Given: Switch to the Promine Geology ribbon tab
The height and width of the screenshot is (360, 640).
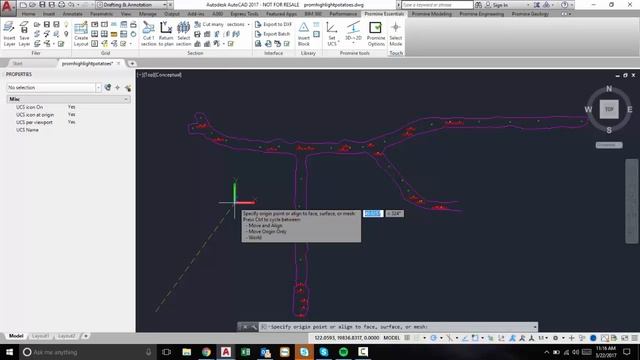Looking at the screenshot, I should [530, 14].
